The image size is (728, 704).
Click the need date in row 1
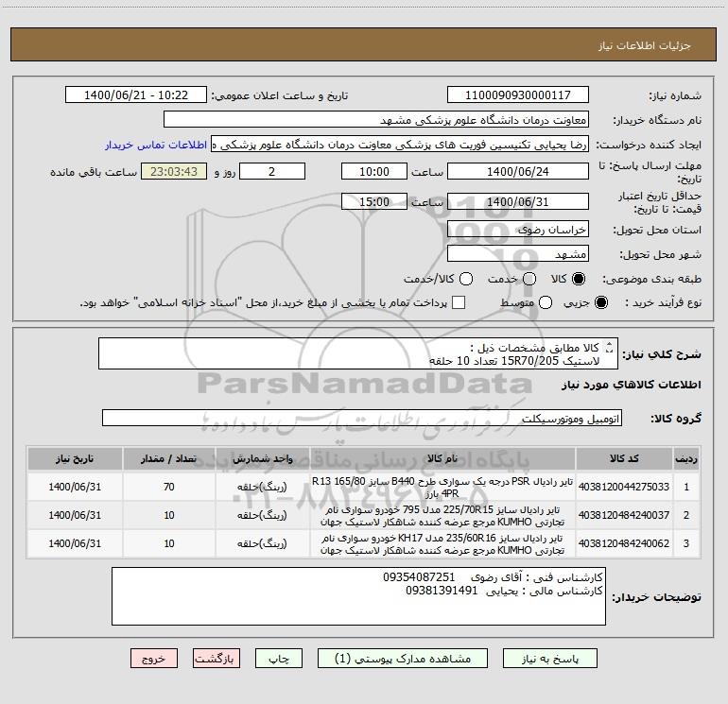[75, 487]
